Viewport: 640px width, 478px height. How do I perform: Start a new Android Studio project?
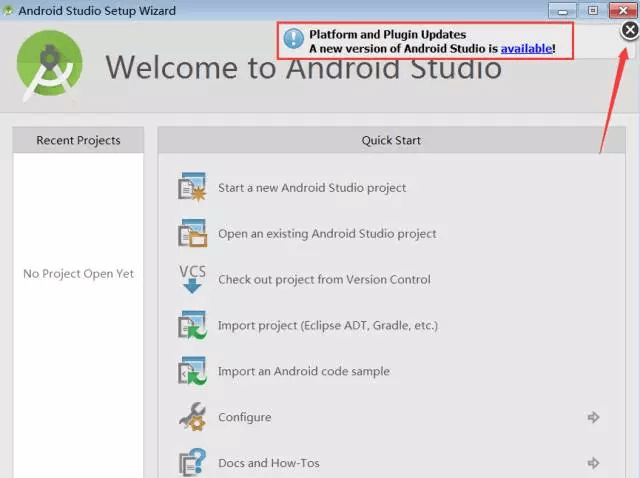pyautogui.click(x=312, y=188)
